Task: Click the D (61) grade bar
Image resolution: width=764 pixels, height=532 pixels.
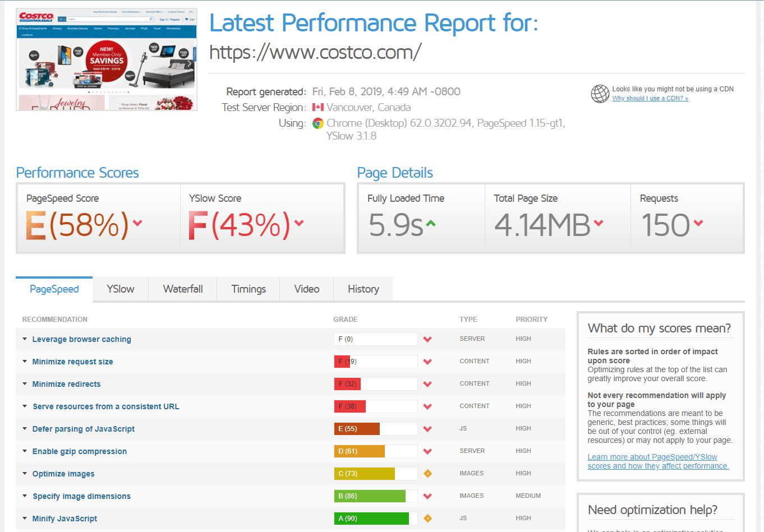Action: pyautogui.click(x=376, y=451)
